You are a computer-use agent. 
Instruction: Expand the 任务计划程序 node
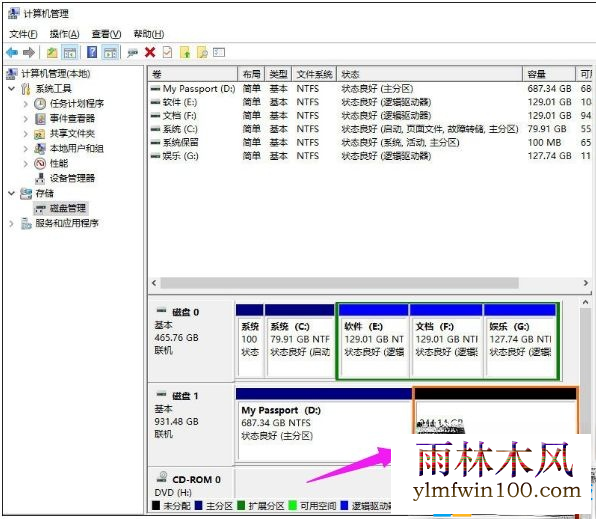coord(26,103)
